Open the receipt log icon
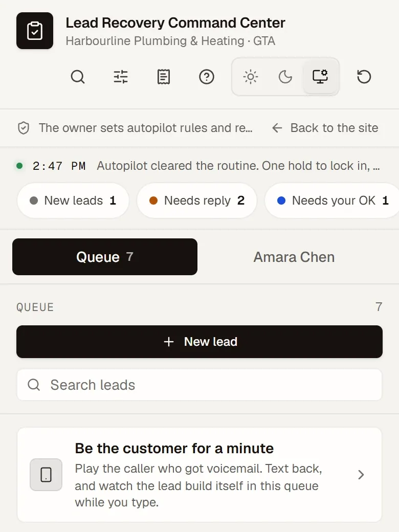This screenshot has height=532, width=399. (x=164, y=77)
